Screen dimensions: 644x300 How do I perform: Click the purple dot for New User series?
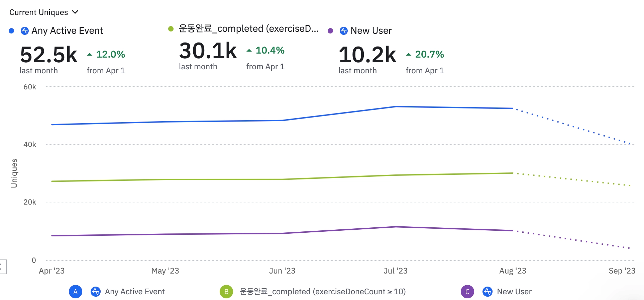(x=330, y=31)
